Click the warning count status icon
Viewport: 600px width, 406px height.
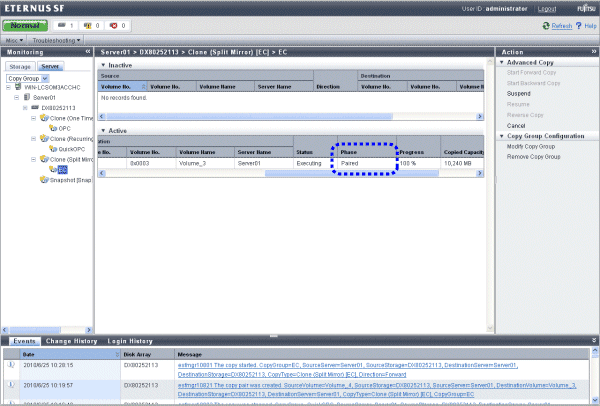tap(88, 26)
